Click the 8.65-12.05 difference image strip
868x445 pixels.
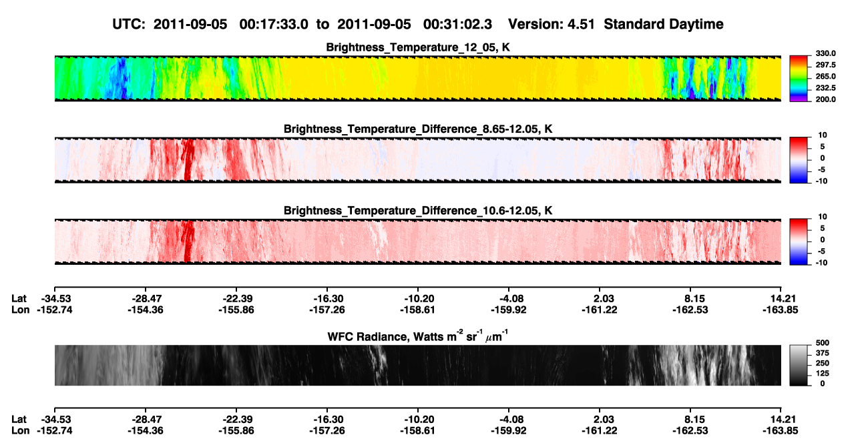tap(417, 159)
